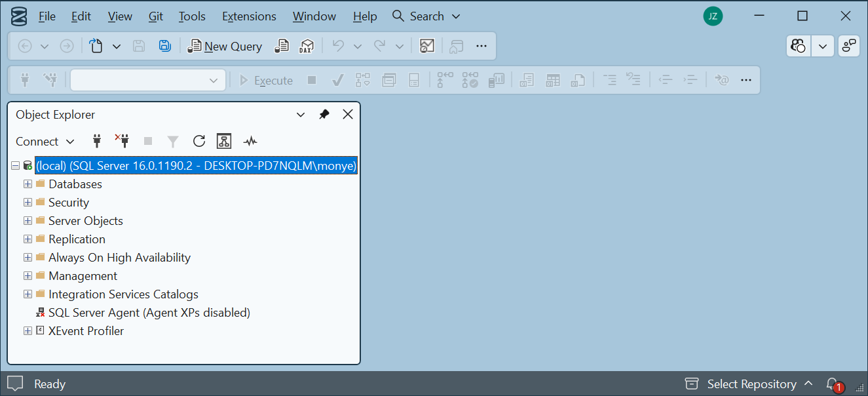The image size is (868, 396).
Task: Open the dropdown arrow beside Copilot icon
Action: tap(822, 46)
